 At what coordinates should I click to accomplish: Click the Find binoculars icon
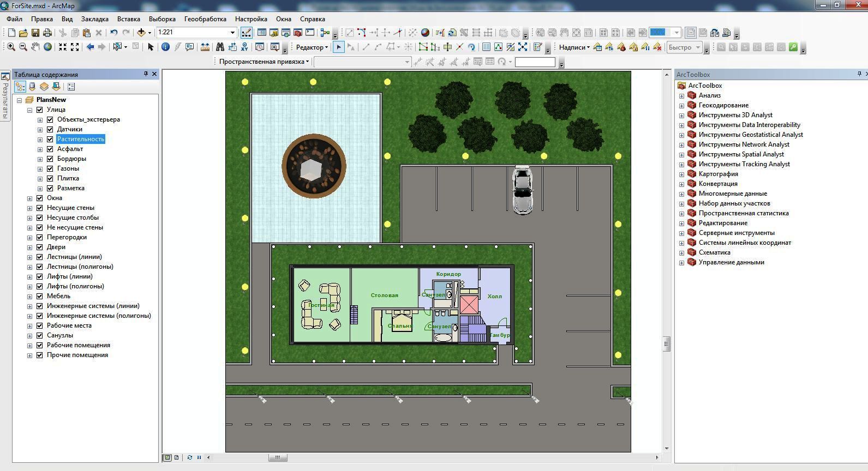click(x=220, y=47)
